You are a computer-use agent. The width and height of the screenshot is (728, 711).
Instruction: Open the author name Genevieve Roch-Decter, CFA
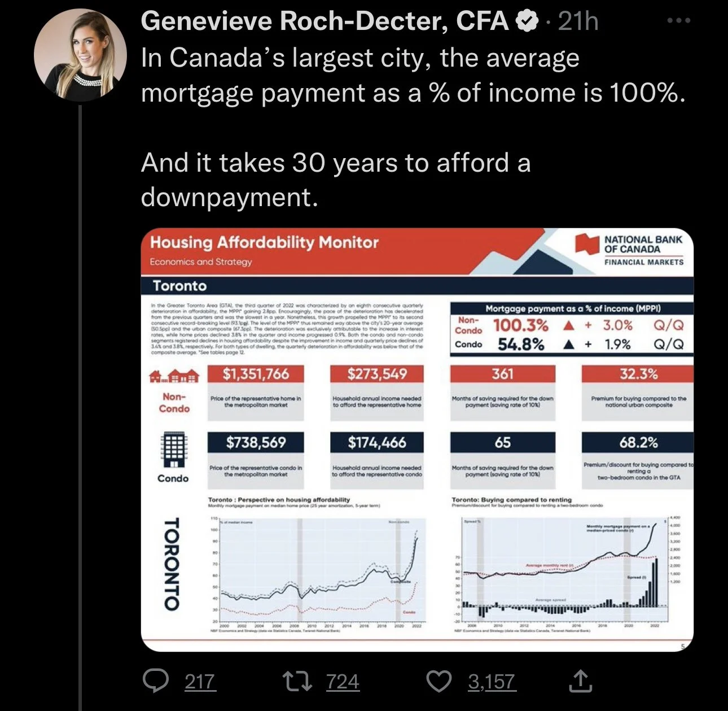(325, 22)
